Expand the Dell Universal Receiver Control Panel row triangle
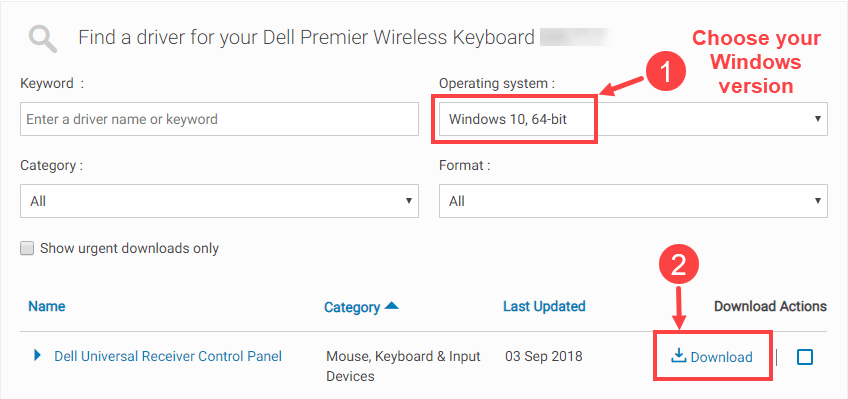The image size is (848, 399). pyautogui.click(x=37, y=356)
